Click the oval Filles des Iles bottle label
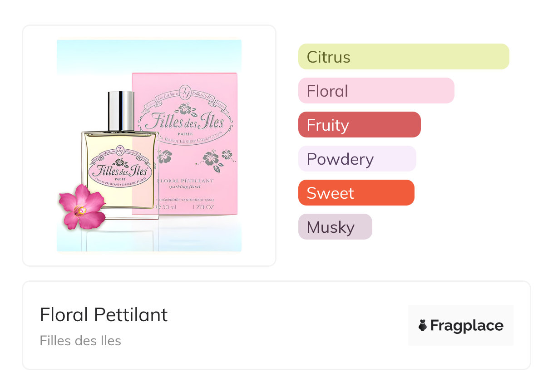The width and height of the screenshot is (553, 392). 120,171
